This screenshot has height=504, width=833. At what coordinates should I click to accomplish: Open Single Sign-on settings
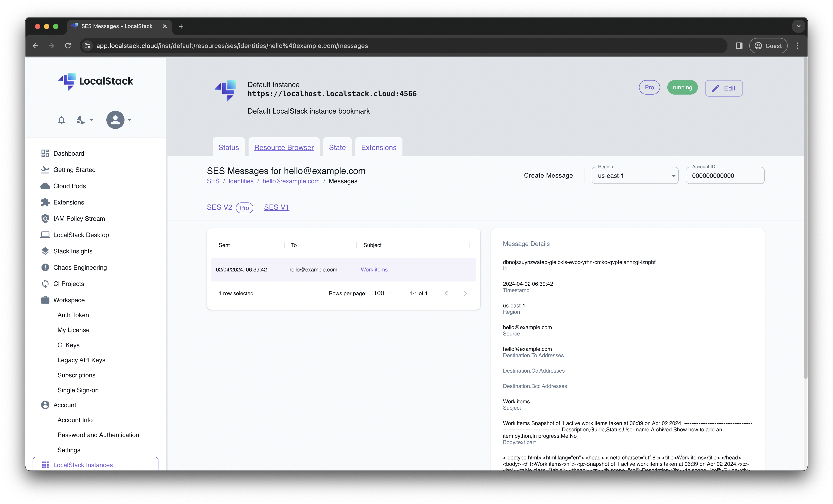(78, 390)
